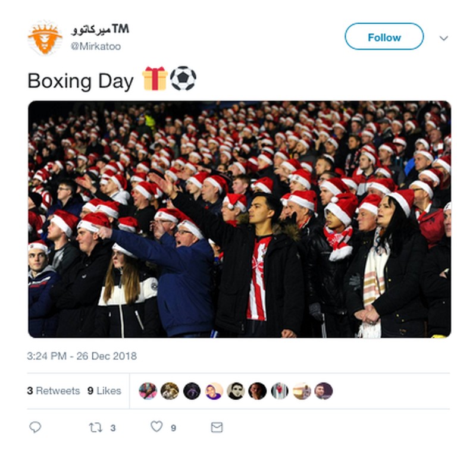Open the orange lion profile avatar

tap(45, 38)
